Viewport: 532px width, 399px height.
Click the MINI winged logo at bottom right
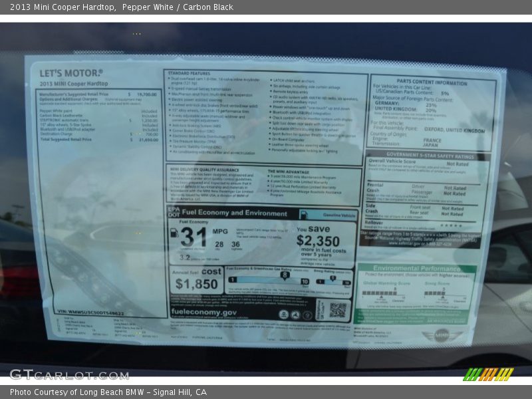pyautogui.click(x=442, y=336)
